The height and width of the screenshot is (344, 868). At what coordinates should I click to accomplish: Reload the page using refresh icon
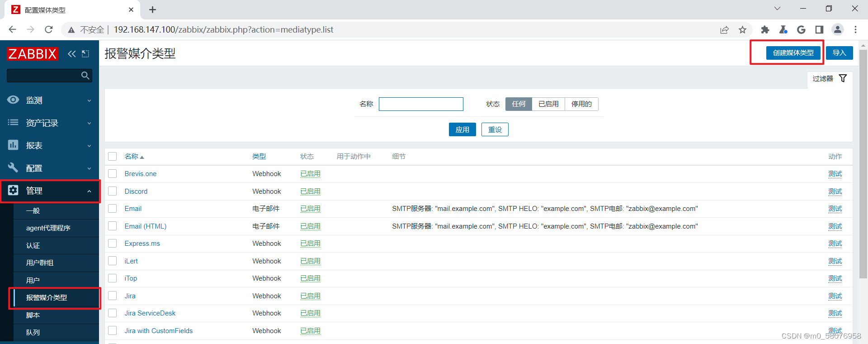(x=49, y=29)
